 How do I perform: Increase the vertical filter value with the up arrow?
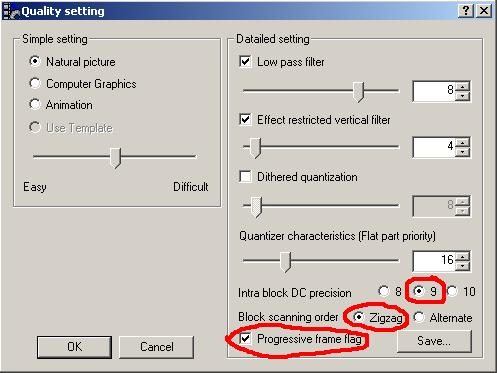coord(462,143)
